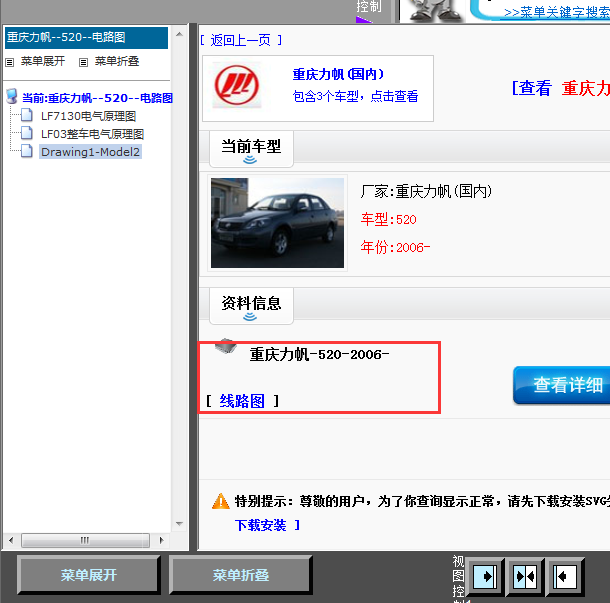This screenshot has height=603, width=610.
Task: Click the 重庆力帆-520-2006- title text
Action: coord(319,354)
